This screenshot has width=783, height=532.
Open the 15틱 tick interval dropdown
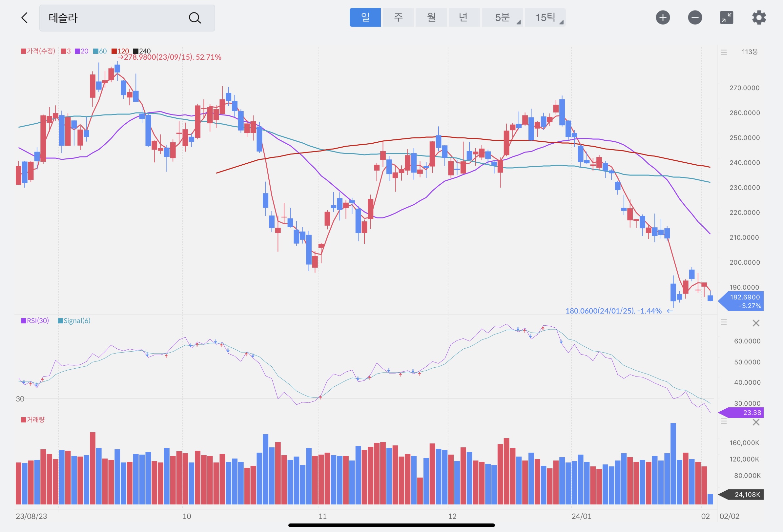pyautogui.click(x=545, y=17)
